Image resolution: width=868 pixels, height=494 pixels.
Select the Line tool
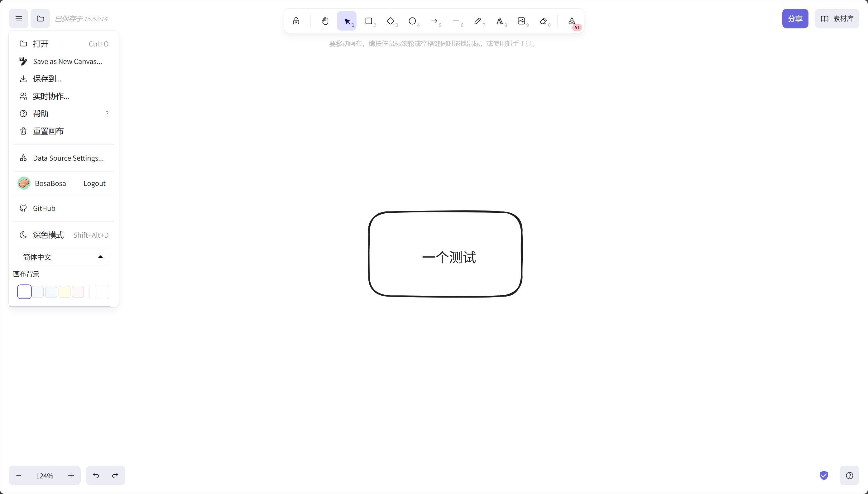(456, 21)
